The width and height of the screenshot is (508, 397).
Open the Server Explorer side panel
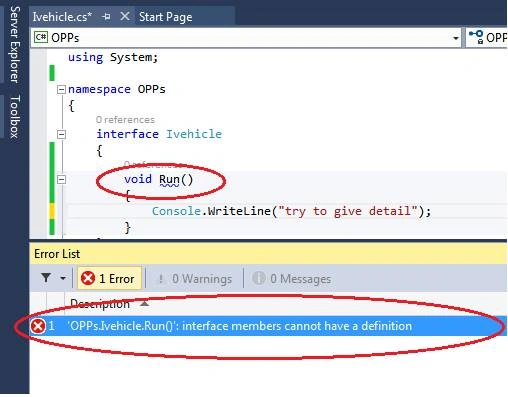15,45
